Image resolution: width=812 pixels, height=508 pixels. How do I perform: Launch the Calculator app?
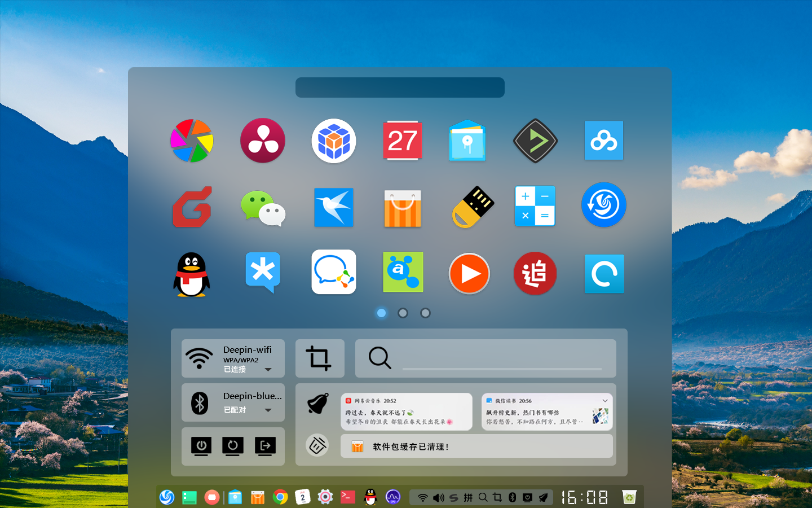(535, 206)
